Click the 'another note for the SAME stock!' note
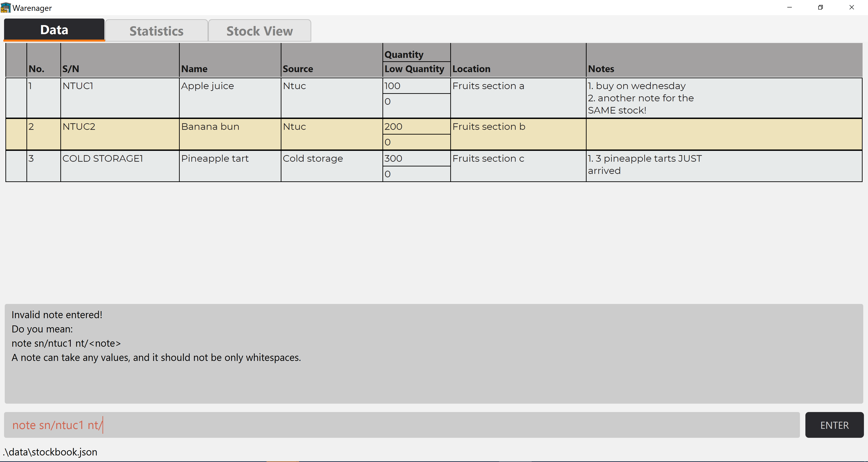This screenshot has height=462, width=868. 641,104
